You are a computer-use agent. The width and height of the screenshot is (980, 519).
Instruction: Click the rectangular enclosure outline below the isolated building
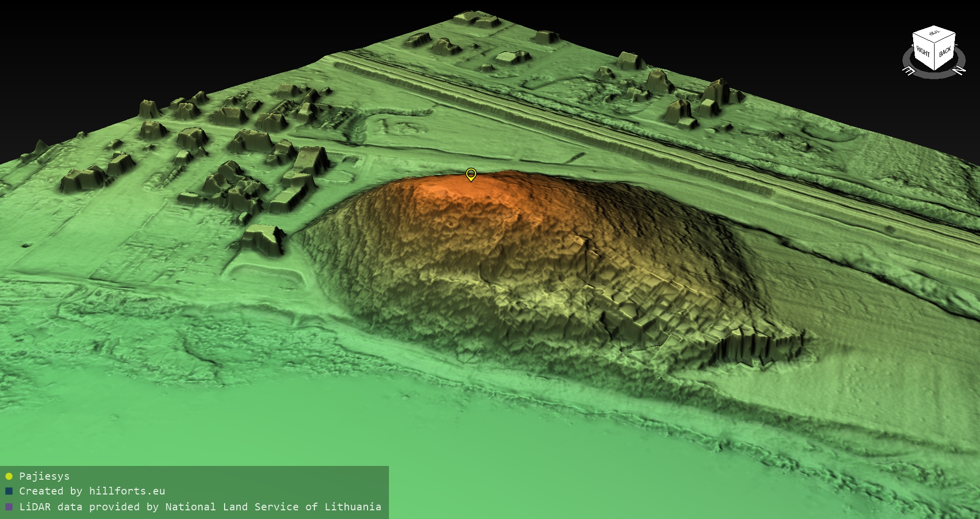[x=265, y=273]
